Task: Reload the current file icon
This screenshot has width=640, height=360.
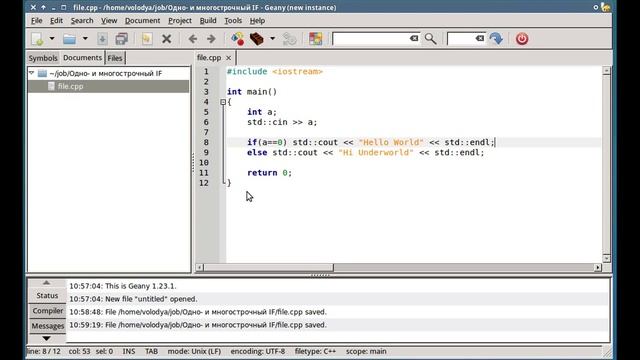Action: click(147, 39)
